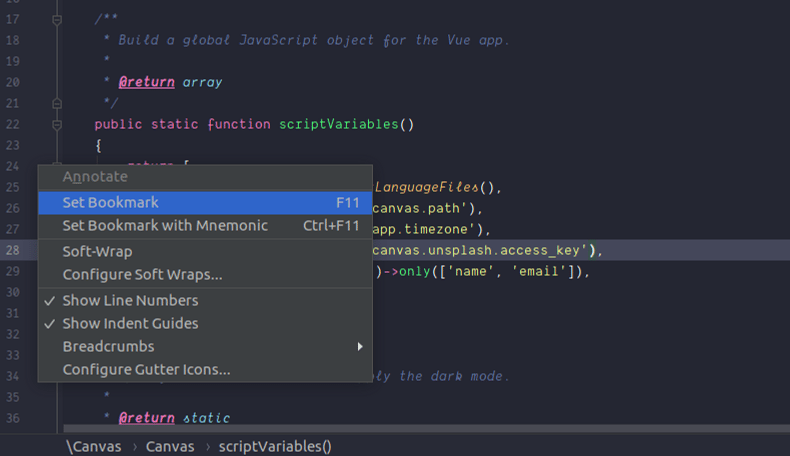Enable Soft-Wrap from the gutter menu
Viewport: 790px width, 456px height.
pos(97,251)
